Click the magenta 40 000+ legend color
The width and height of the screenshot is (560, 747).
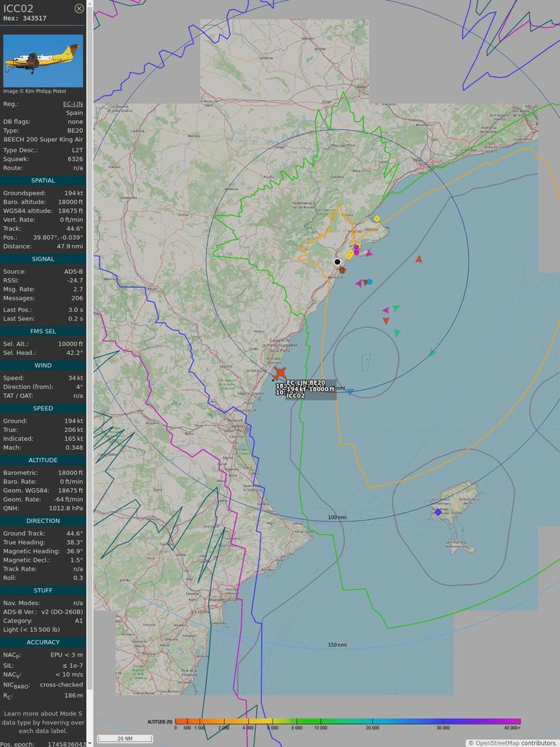[514, 722]
